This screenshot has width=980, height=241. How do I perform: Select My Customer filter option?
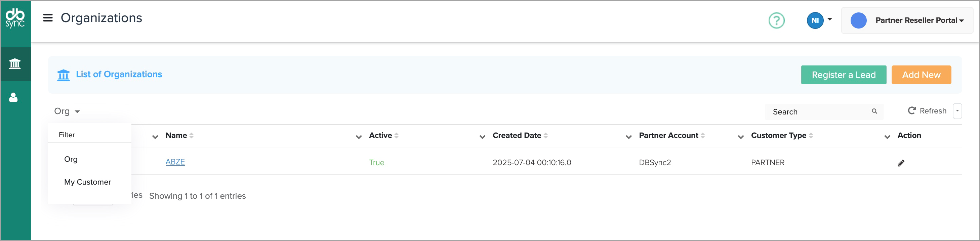87,182
